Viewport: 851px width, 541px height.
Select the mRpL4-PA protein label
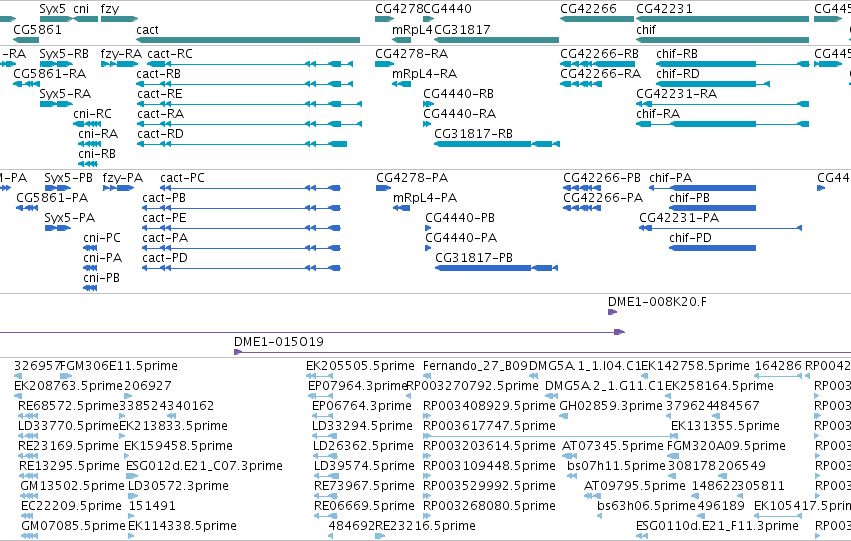(x=425, y=198)
